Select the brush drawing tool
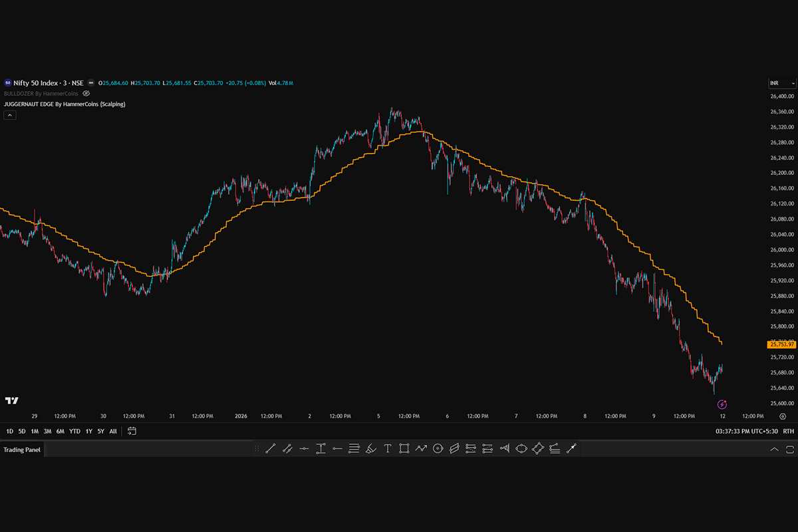798x532 pixels. (x=371, y=449)
